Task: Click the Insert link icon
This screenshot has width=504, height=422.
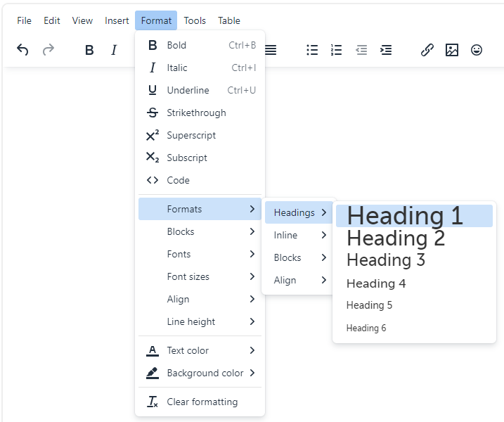Action: pos(427,50)
